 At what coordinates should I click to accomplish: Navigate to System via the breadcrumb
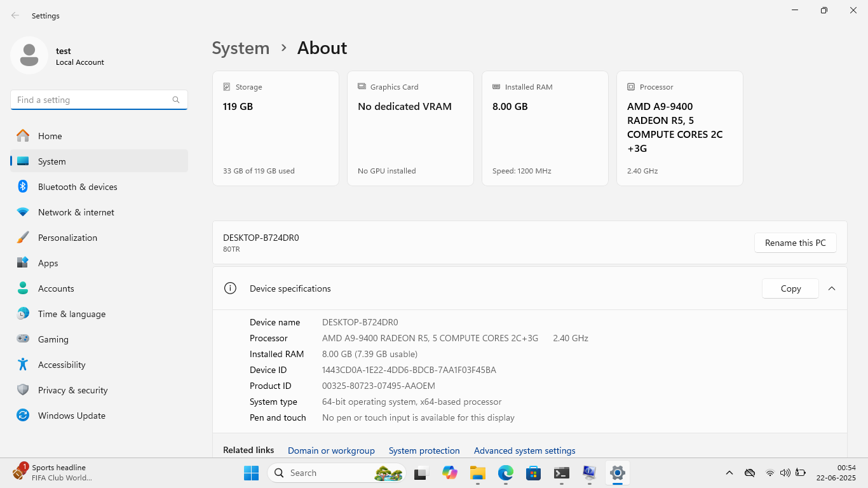[x=240, y=48]
